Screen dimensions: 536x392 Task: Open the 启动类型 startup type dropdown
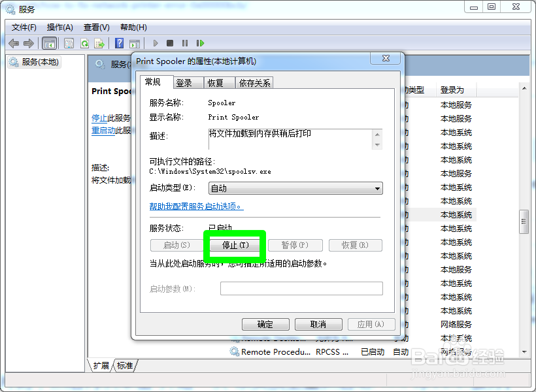[377, 188]
